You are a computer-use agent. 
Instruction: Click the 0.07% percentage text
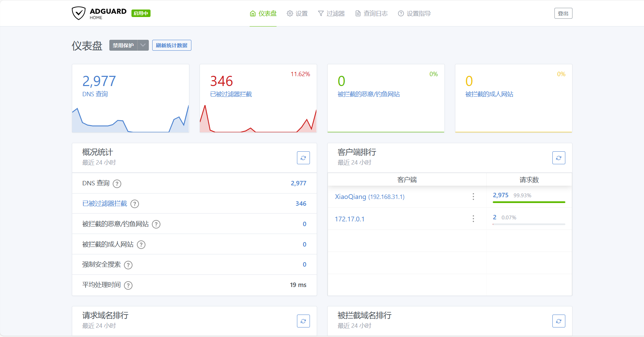[x=509, y=218]
